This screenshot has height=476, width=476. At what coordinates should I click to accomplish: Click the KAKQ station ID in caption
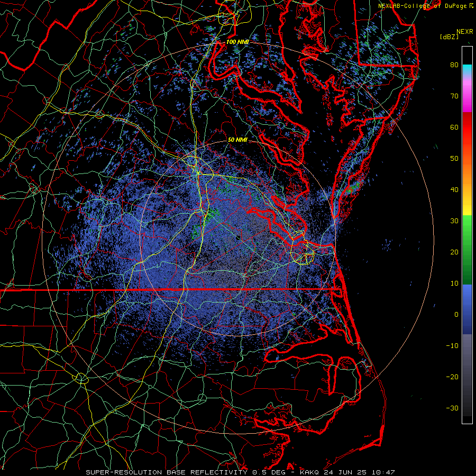pos(309,472)
